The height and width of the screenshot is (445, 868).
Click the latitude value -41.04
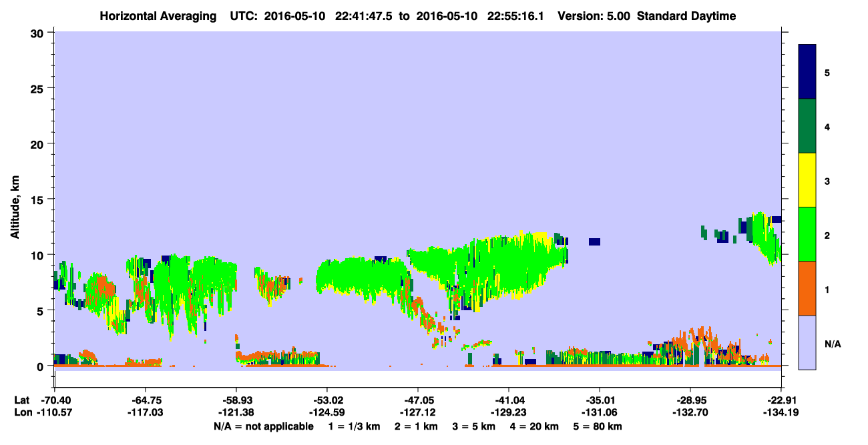[x=509, y=400]
